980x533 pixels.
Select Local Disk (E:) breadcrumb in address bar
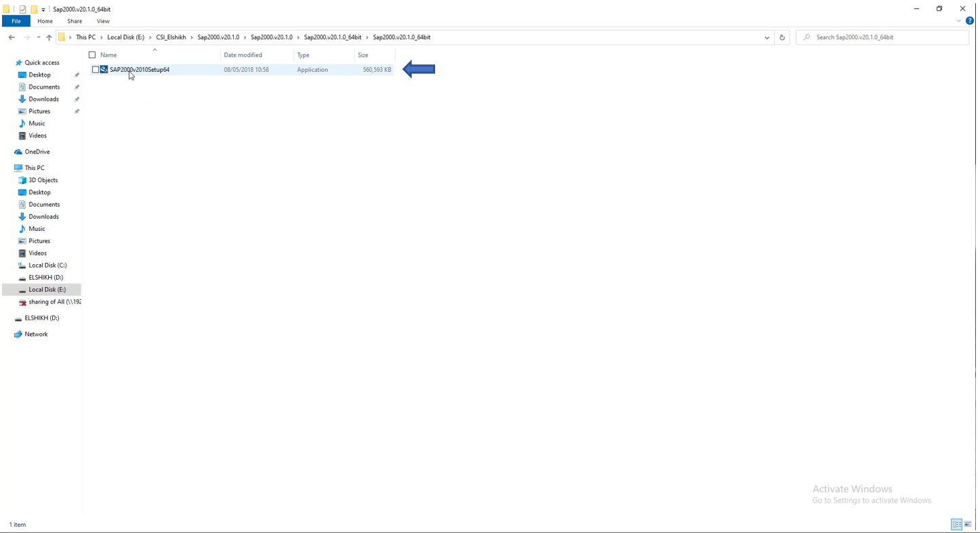pos(125,37)
